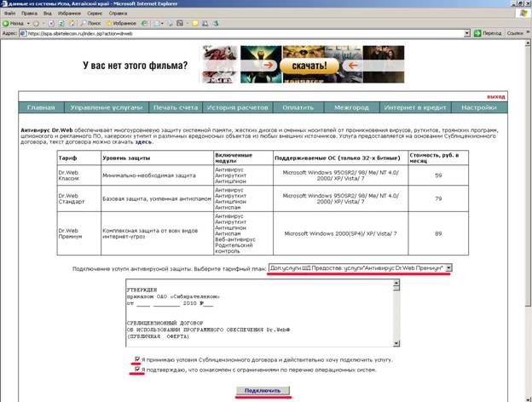Viewport: 532px width, 402px height.
Task: Click the Dr.Web Стандарт tariff cell
Action: (x=79, y=198)
